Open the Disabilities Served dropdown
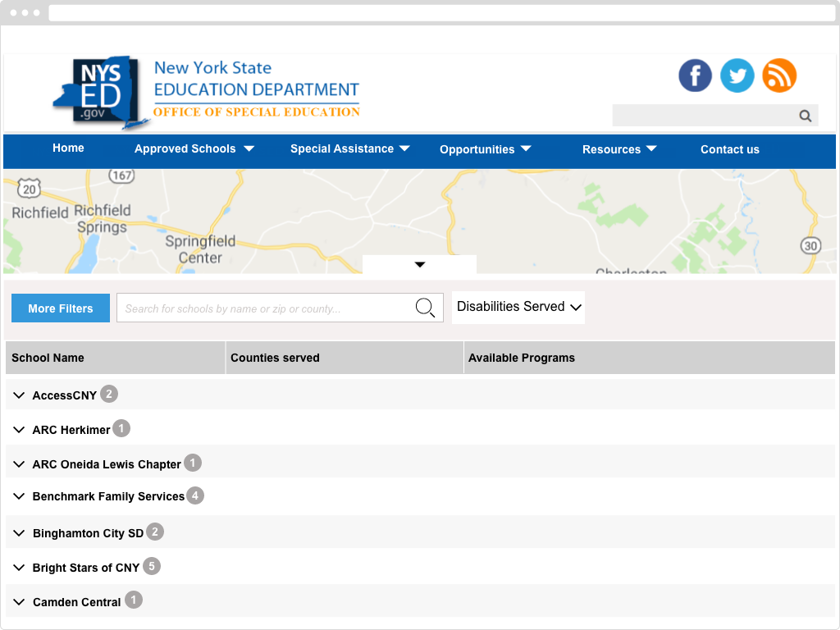This screenshot has height=630, width=840. (x=518, y=307)
